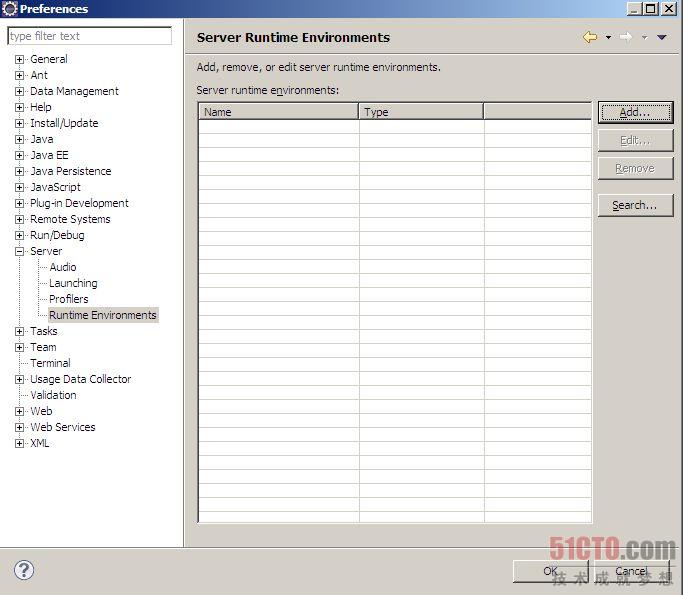
Task: Expand the Team node
Action: (19, 348)
